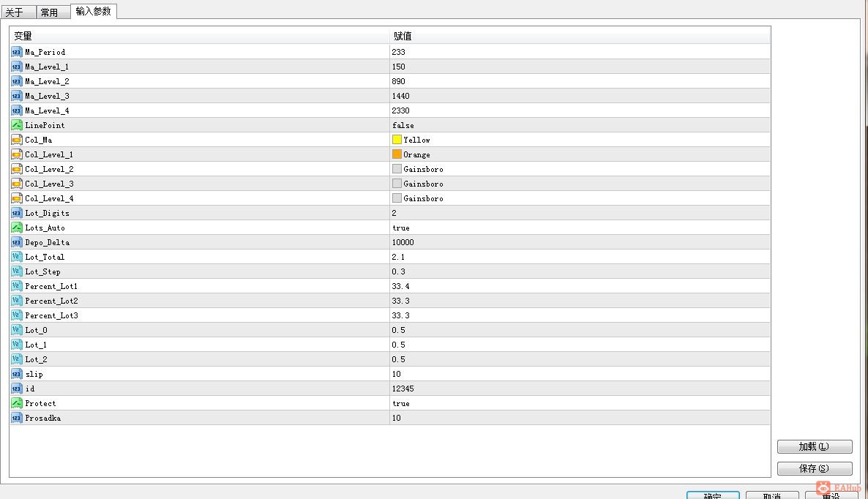Click the integer icon beside Ma_Level_3
Screen dimensions: 868x499
click(x=17, y=96)
